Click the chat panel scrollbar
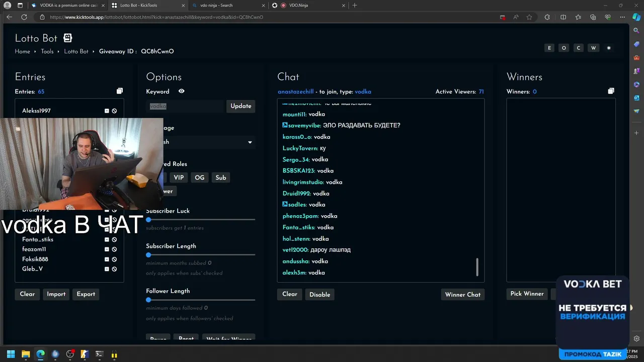The width and height of the screenshot is (644, 362). click(477, 267)
